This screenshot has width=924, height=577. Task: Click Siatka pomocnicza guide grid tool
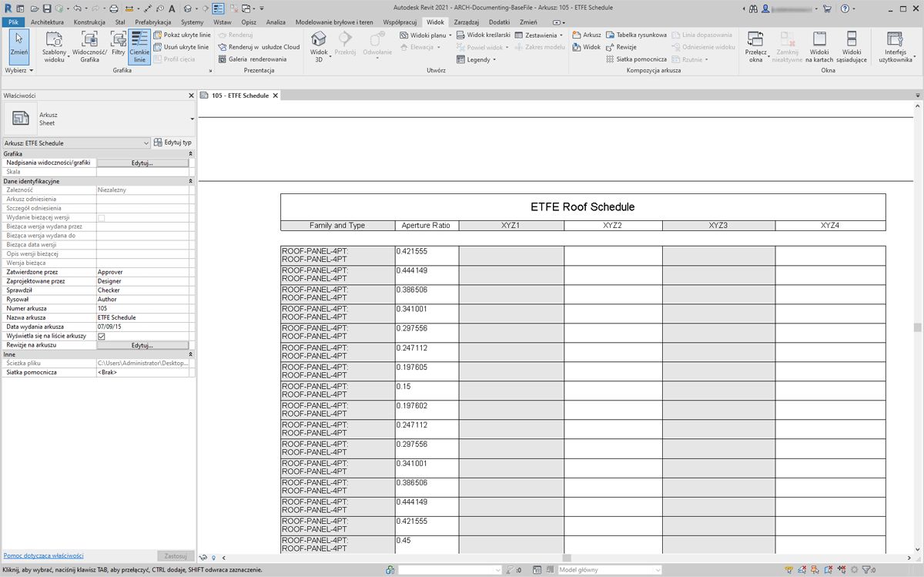tap(636, 59)
